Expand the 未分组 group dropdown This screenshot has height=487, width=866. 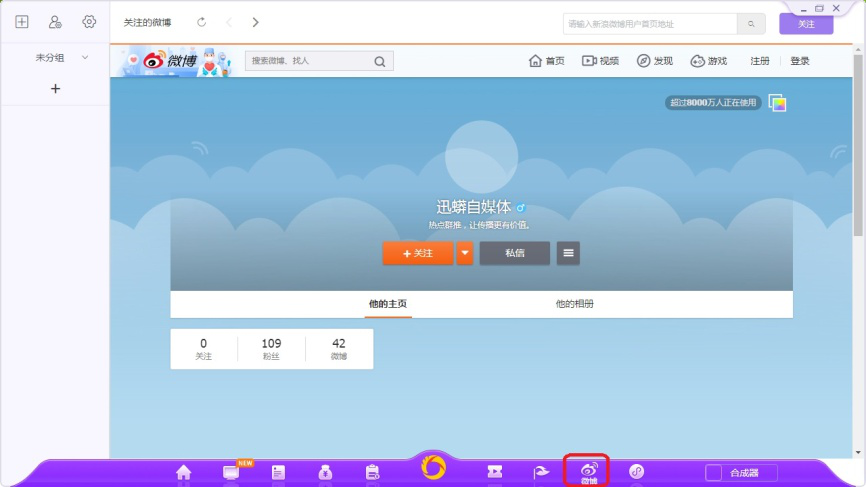[85, 57]
